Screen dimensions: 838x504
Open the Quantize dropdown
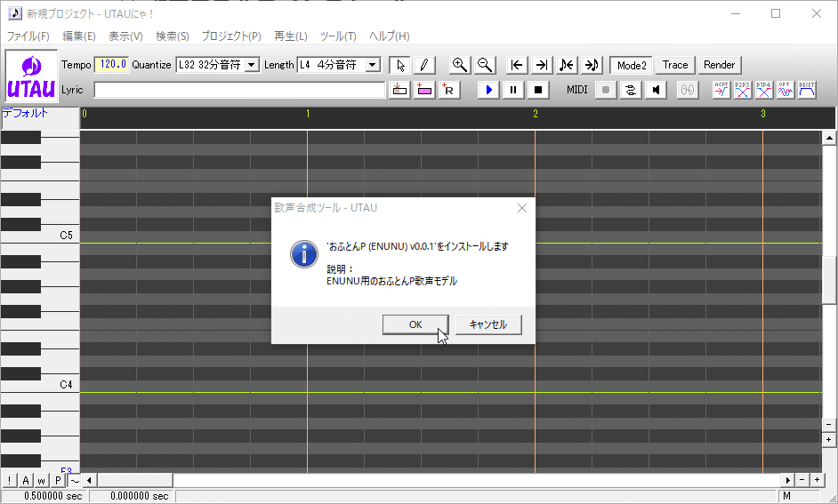[x=252, y=65]
